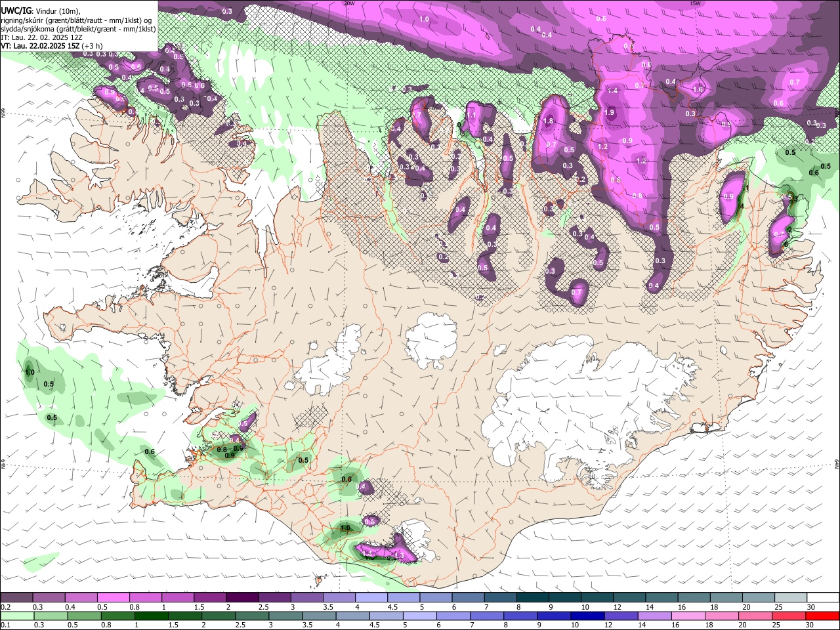Pick snow scale swatch between 2 and 2.5
Image resolution: width=840 pixels, height=630 pixels.
(x=242, y=597)
